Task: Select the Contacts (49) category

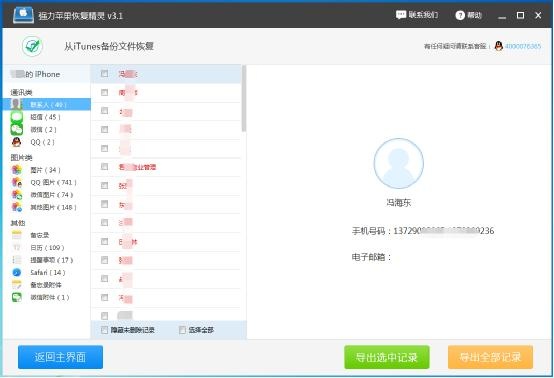Action: (x=47, y=105)
